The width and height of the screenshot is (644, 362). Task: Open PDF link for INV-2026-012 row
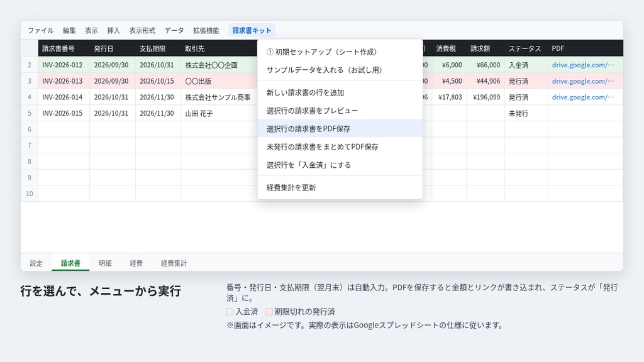point(583,65)
